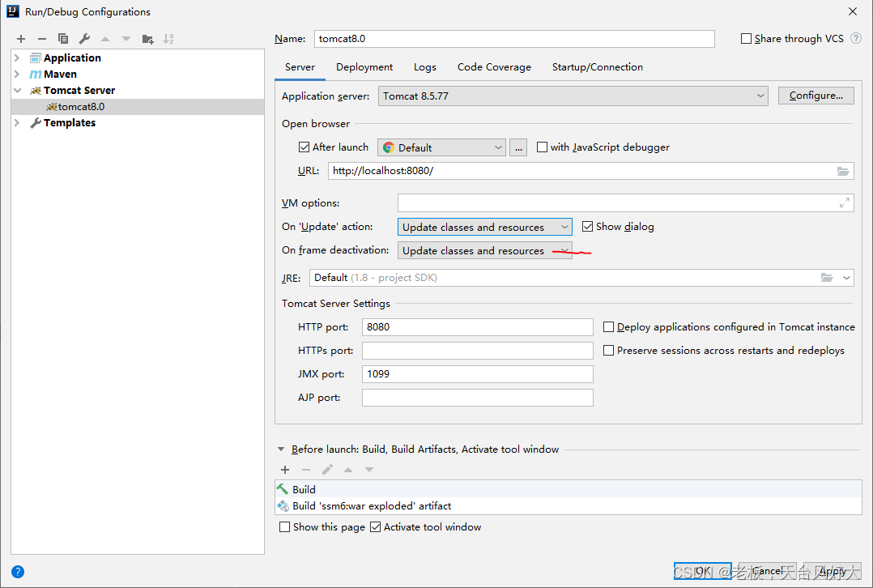Move configuration up in the list
Image resolution: width=873 pixels, height=588 pixels.
click(105, 39)
